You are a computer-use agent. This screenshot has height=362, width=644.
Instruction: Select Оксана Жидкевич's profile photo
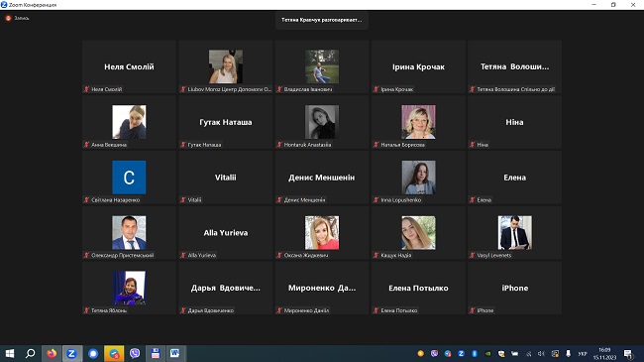pyautogui.click(x=322, y=232)
